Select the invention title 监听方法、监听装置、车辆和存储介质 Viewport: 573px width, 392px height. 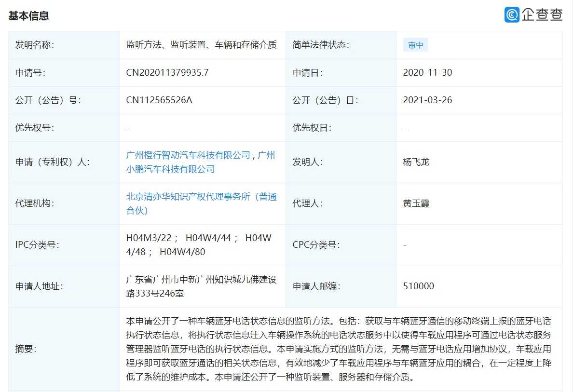tap(201, 44)
